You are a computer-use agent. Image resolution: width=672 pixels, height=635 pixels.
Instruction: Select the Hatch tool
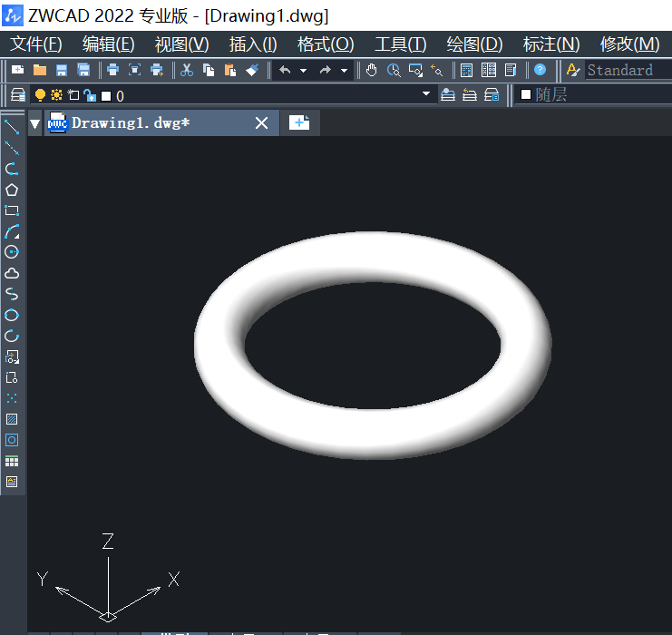[12, 419]
